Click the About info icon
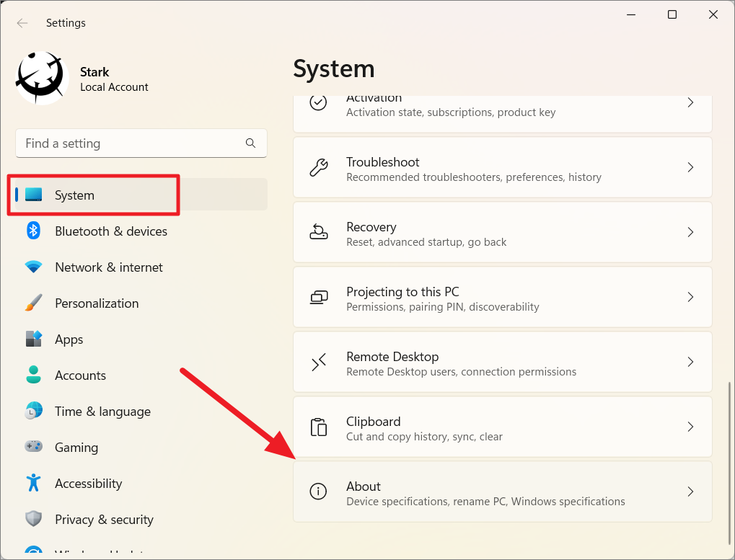 [318, 492]
